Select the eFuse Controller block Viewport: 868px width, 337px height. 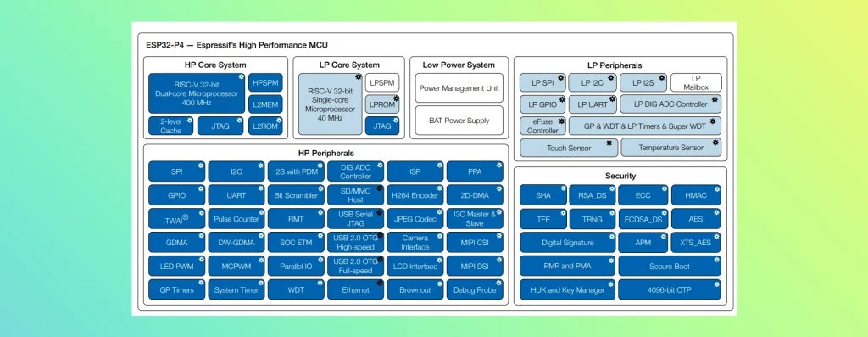pyautogui.click(x=542, y=126)
